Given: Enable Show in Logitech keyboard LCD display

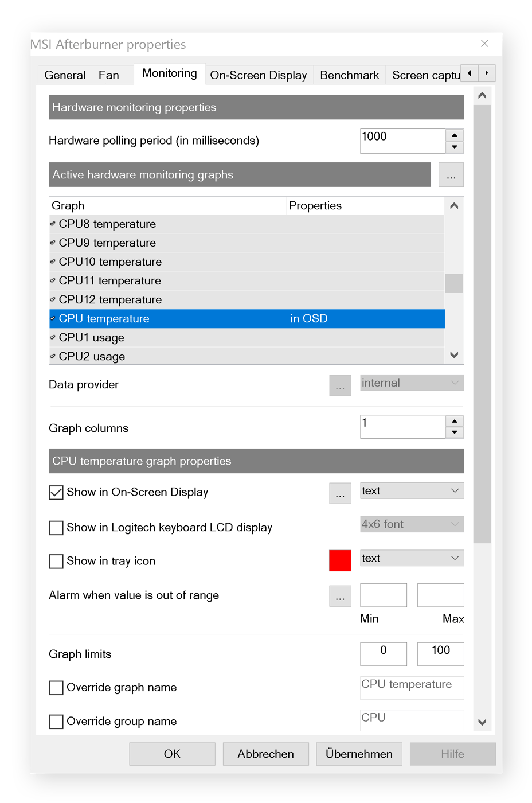Looking at the screenshot, I should pyautogui.click(x=55, y=528).
